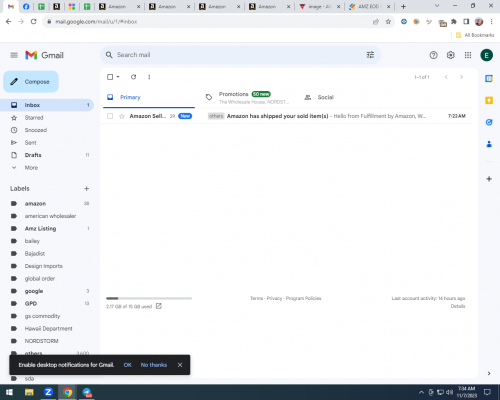Get add-ons plus icon in side panel
The image size is (500, 400).
(x=489, y=179)
